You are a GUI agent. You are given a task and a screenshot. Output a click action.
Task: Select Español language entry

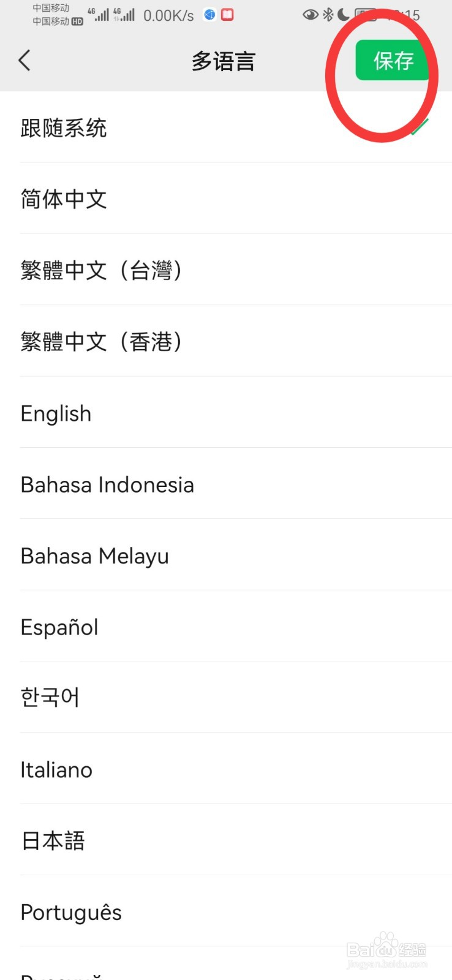tap(226, 626)
